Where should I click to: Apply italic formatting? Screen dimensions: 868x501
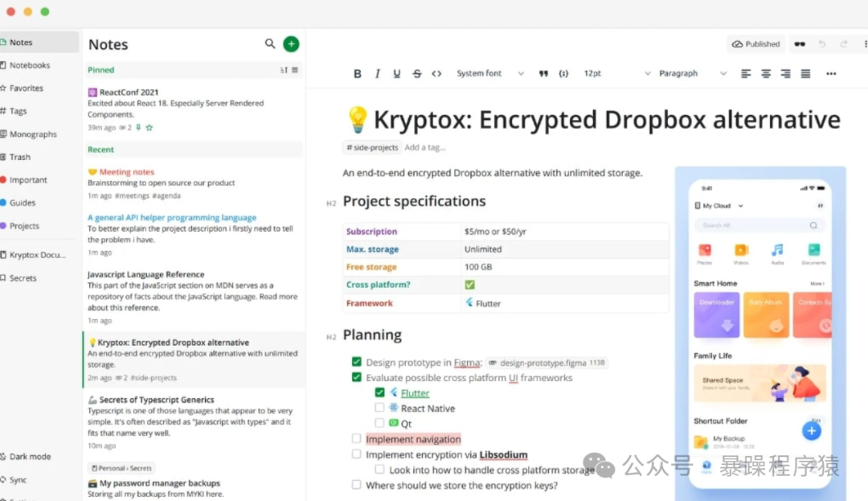377,74
